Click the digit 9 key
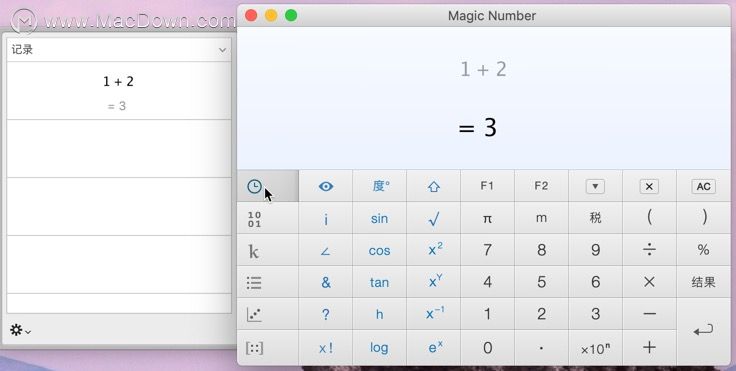 [595, 250]
